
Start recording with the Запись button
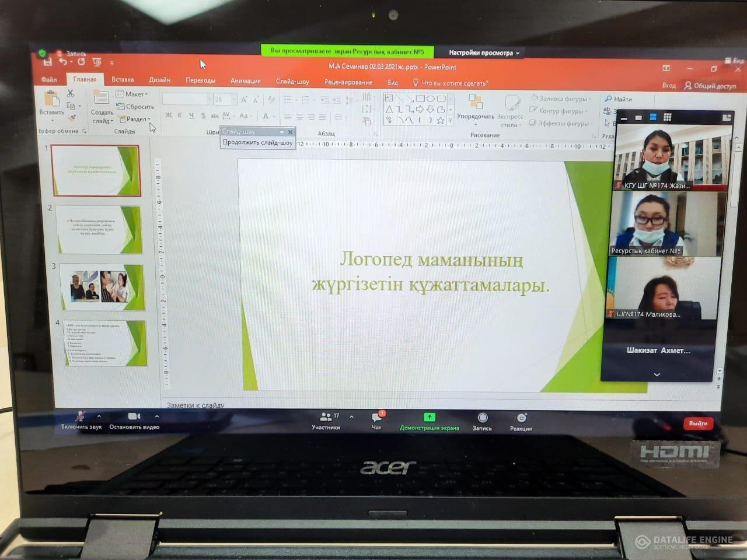tap(482, 418)
